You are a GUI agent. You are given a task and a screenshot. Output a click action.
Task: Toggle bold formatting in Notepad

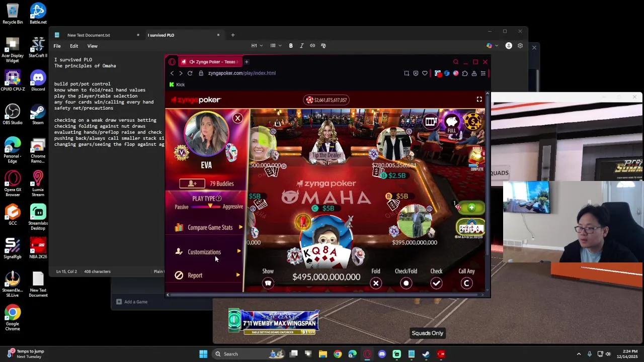[291, 46]
